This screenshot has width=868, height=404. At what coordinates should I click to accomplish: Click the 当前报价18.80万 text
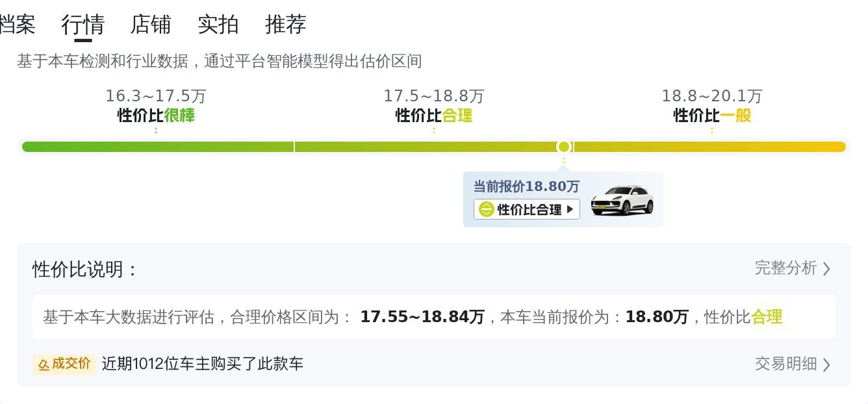526,186
